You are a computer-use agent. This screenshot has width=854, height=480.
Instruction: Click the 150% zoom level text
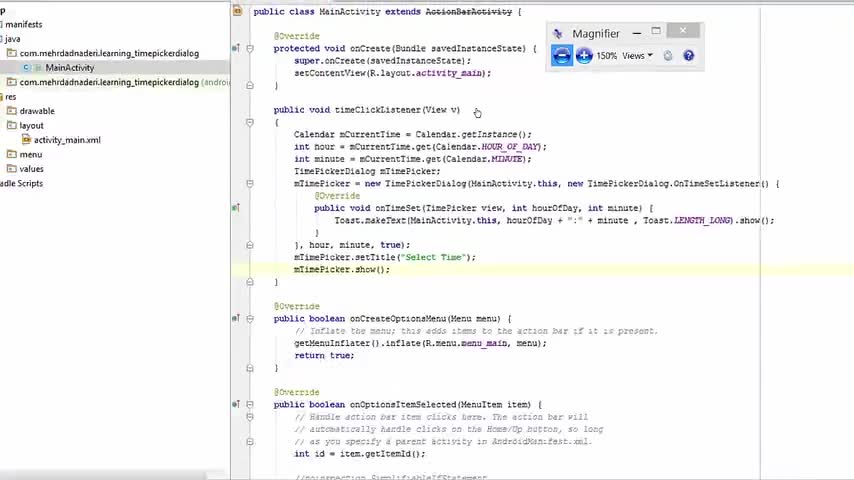click(607, 56)
